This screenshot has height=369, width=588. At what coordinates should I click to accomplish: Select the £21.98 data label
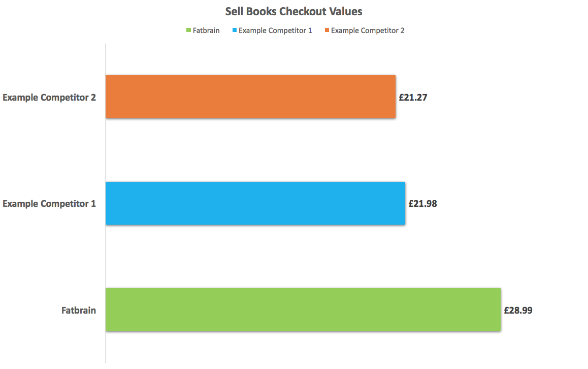tap(422, 204)
